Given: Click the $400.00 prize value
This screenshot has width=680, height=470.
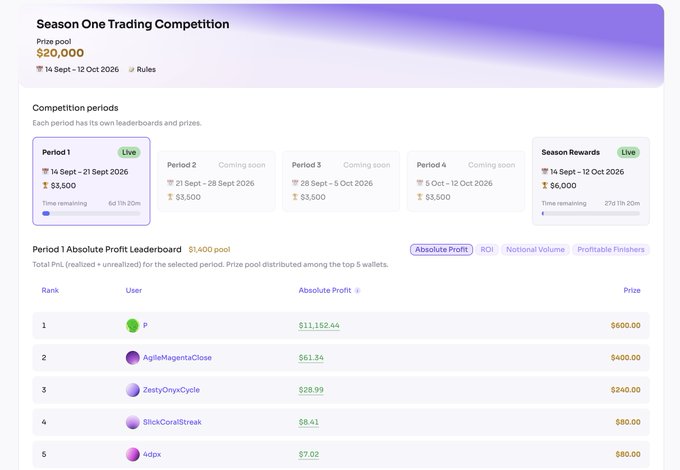Looking at the screenshot, I should pos(625,358).
